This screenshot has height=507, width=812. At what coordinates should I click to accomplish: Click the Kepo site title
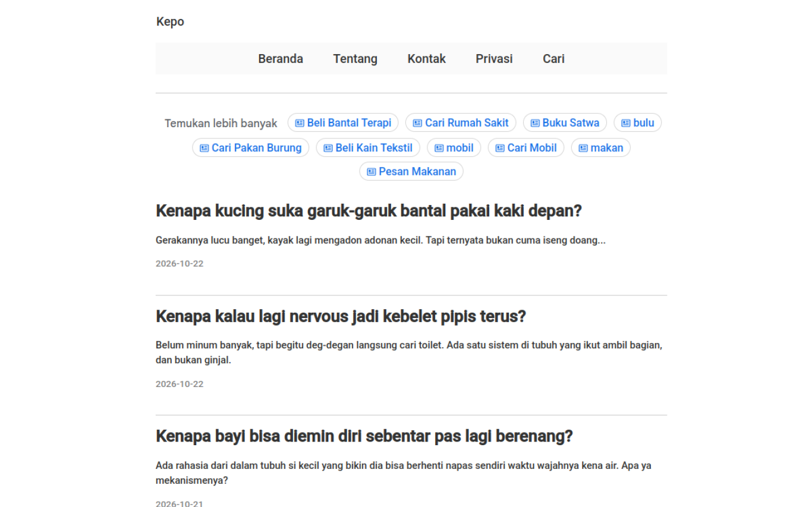170,21
